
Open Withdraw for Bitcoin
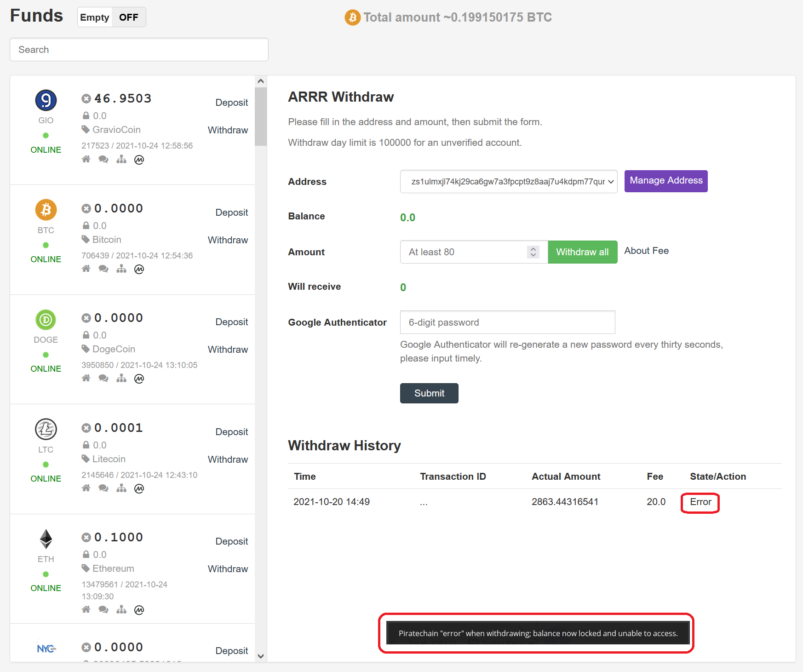click(228, 240)
